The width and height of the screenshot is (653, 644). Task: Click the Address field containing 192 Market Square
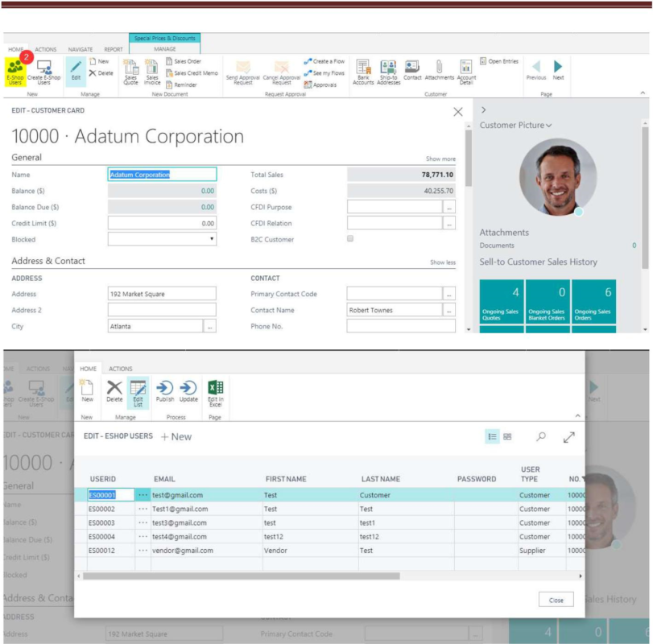point(162,294)
